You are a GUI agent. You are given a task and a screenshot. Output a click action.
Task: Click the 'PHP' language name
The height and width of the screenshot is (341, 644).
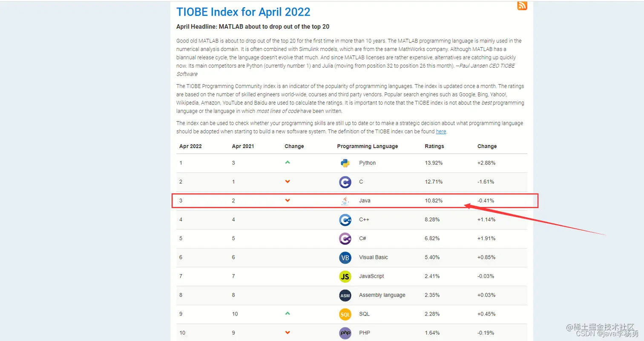(x=364, y=333)
